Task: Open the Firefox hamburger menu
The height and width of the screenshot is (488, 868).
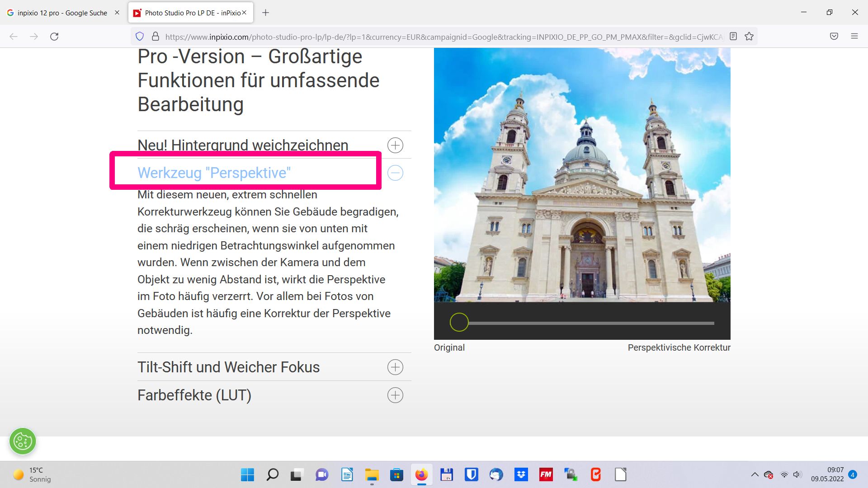Action: [x=854, y=37]
